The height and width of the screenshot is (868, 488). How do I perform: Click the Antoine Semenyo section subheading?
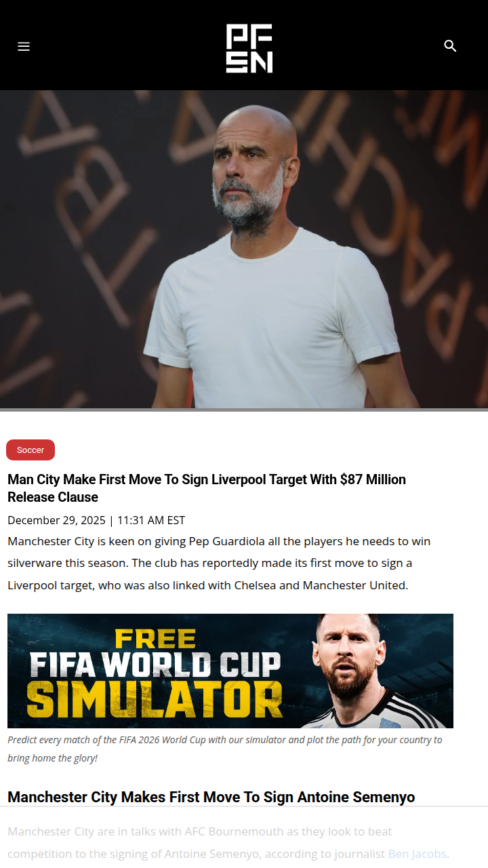211,797
